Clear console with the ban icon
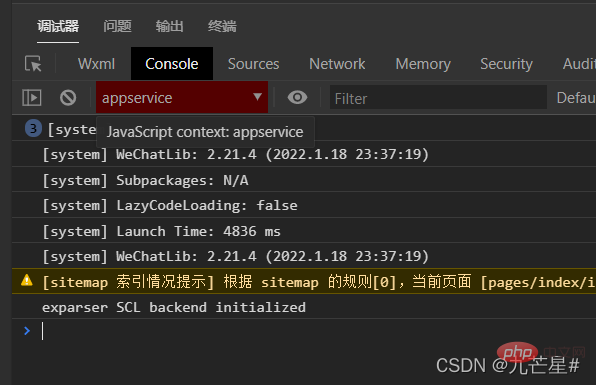This screenshot has width=596, height=385. click(x=68, y=98)
